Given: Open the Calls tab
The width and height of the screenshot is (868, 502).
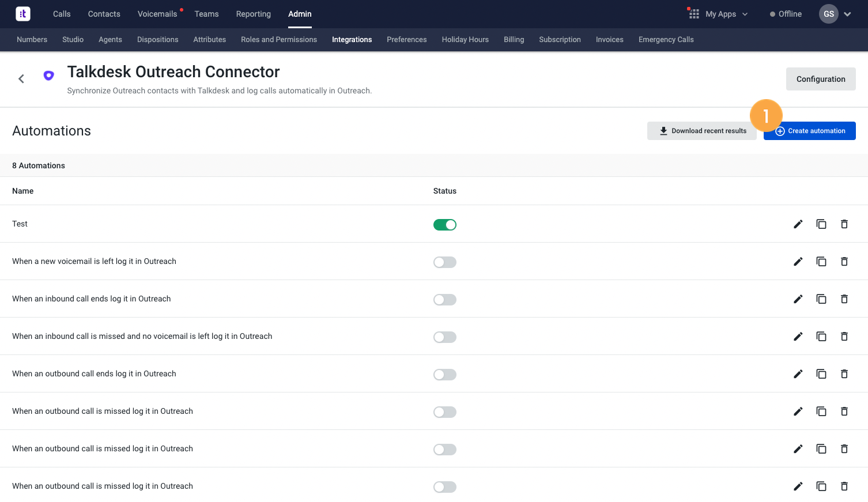Looking at the screenshot, I should pyautogui.click(x=62, y=14).
